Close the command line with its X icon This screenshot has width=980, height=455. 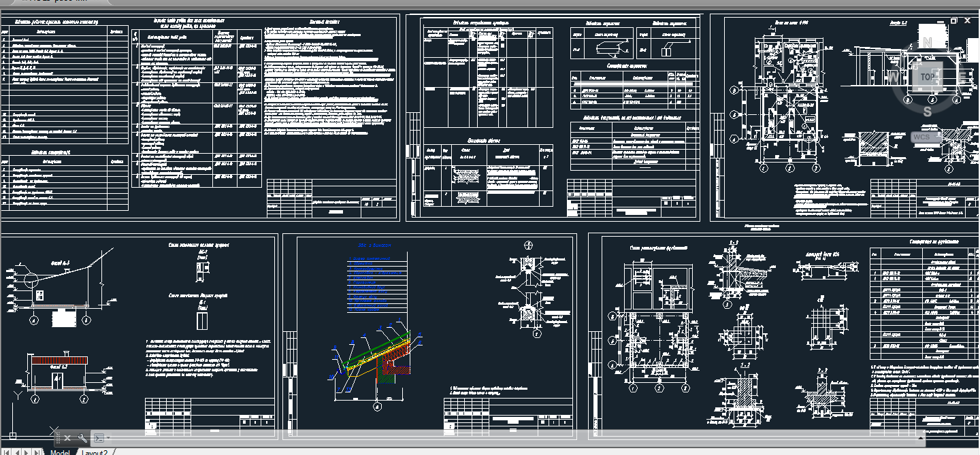[67, 438]
